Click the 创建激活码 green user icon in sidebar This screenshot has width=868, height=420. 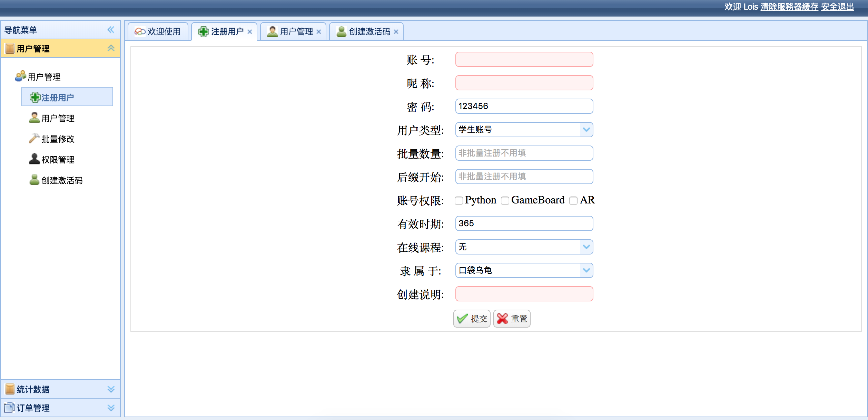(x=34, y=180)
